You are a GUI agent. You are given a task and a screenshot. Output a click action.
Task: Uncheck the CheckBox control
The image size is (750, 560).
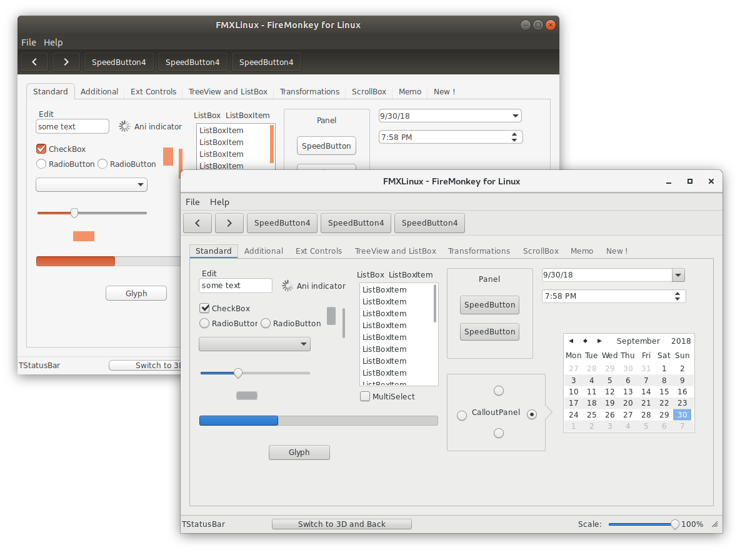tap(204, 307)
